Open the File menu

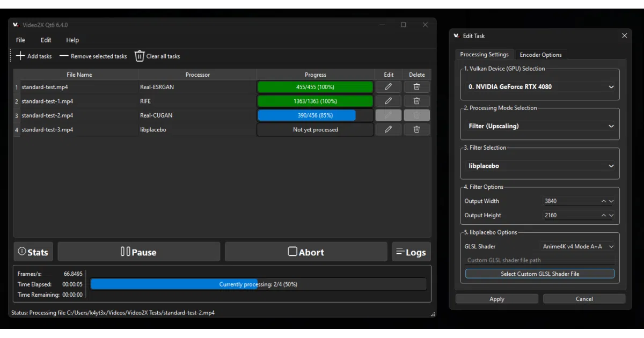point(20,40)
